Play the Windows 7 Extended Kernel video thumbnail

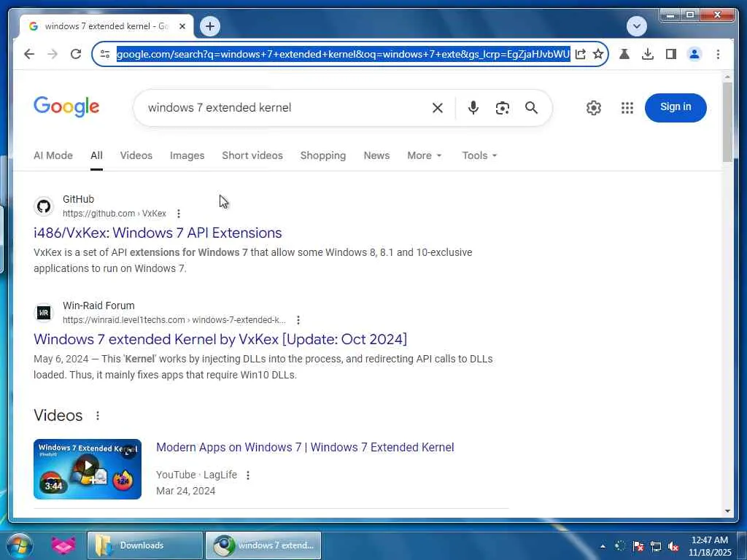tap(88, 469)
